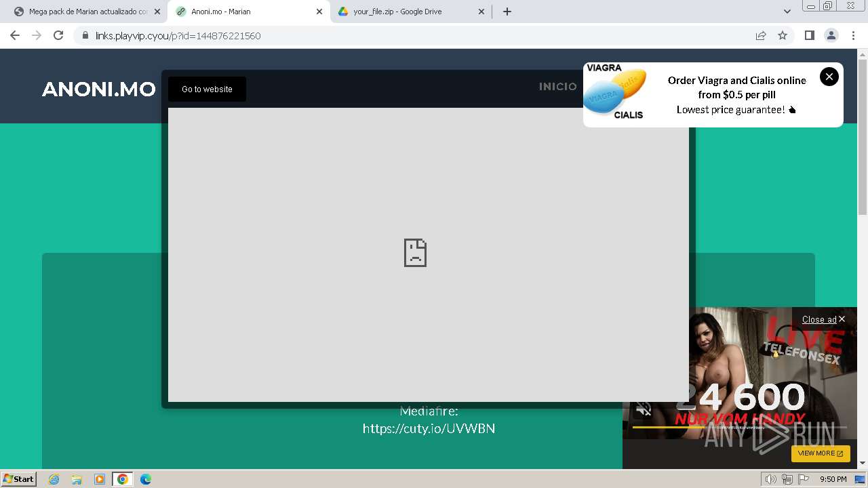Image resolution: width=868 pixels, height=488 pixels.
Task: Open the network tray icon
Action: [x=787, y=479]
